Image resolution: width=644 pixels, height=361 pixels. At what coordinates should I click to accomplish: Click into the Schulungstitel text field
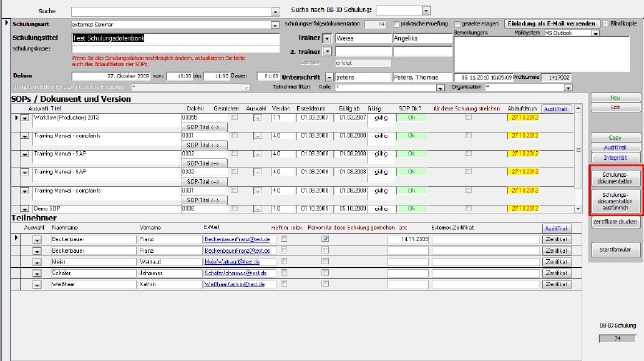175,39
